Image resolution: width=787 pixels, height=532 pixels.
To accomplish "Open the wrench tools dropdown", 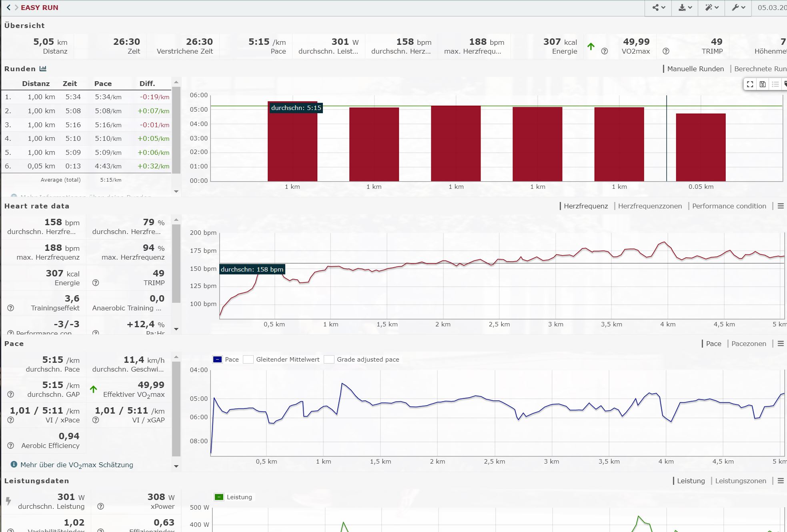I will pyautogui.click(x=738, y=8).
